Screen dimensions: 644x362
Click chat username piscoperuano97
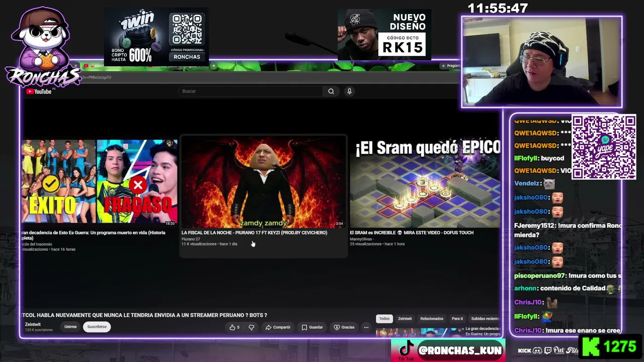tap(541, 276)
